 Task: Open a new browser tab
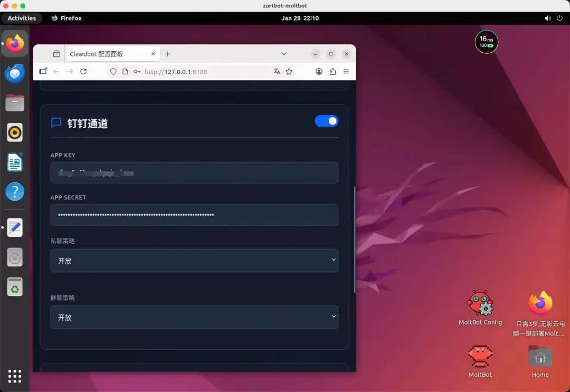(167, 53)
